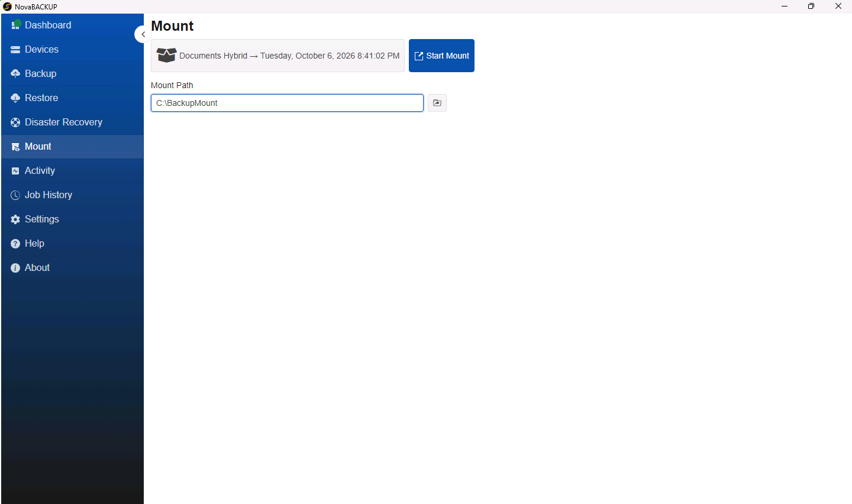The width and height of the screenshot is (852, 504).
Task: Browse for mount path folder
Action: [437, 103]
